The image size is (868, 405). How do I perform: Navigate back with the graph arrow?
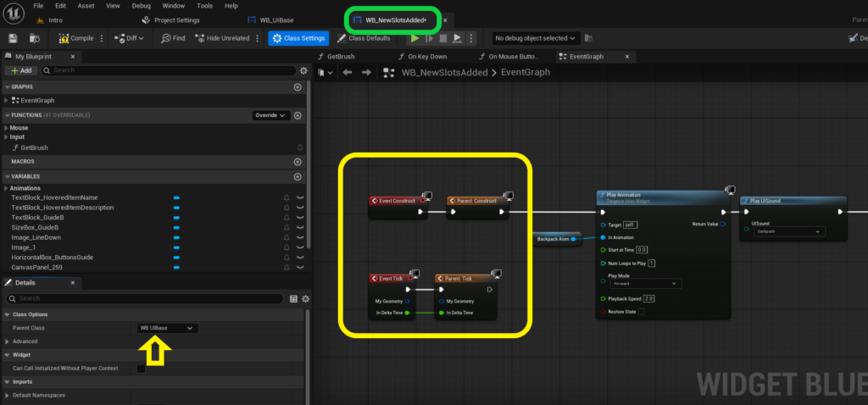[347, 73]
